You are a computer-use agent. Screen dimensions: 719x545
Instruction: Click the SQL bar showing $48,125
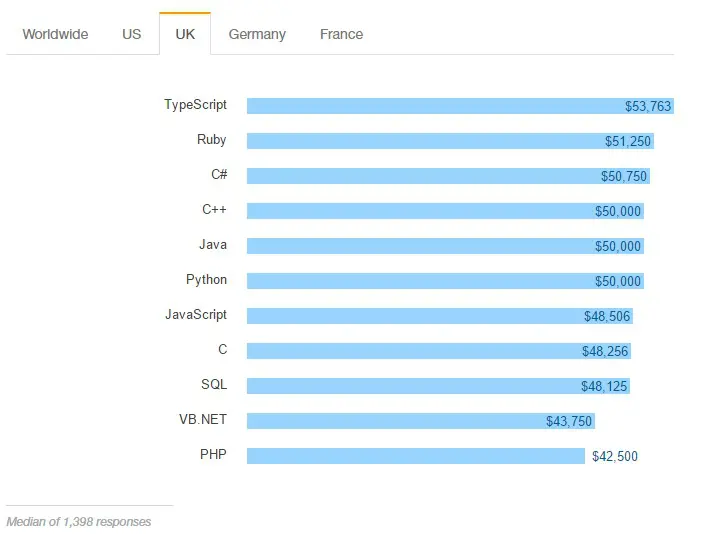(438, 386)
